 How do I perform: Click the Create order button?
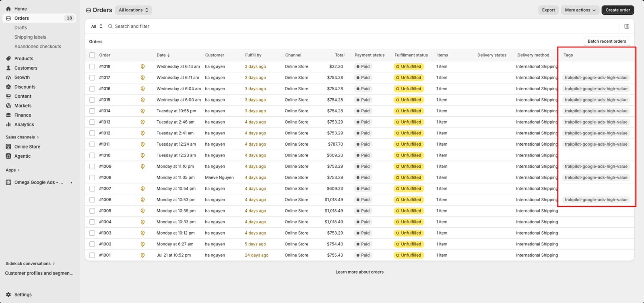(618, 10)
